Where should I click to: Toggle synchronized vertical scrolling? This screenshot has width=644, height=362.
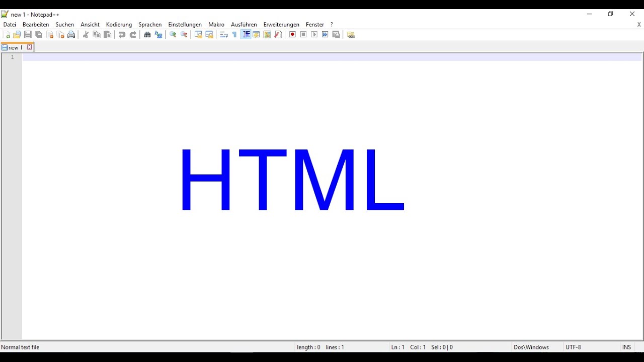coord(199,35)
